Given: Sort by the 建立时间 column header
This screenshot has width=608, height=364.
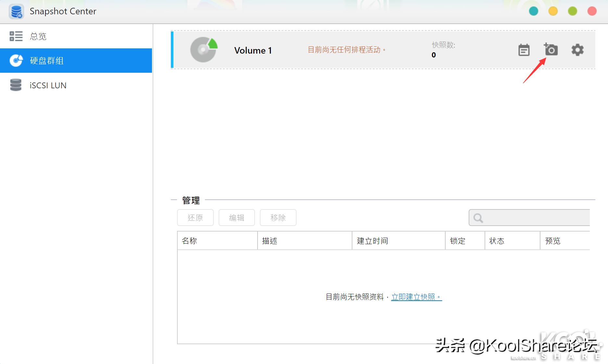Looking at the screenshot, I should (x=372, y=241).
